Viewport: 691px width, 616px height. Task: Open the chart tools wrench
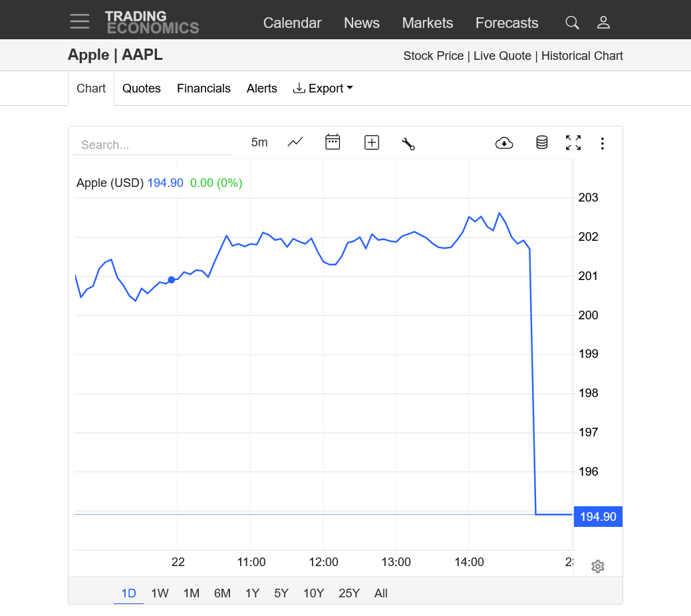click(408, 143)
